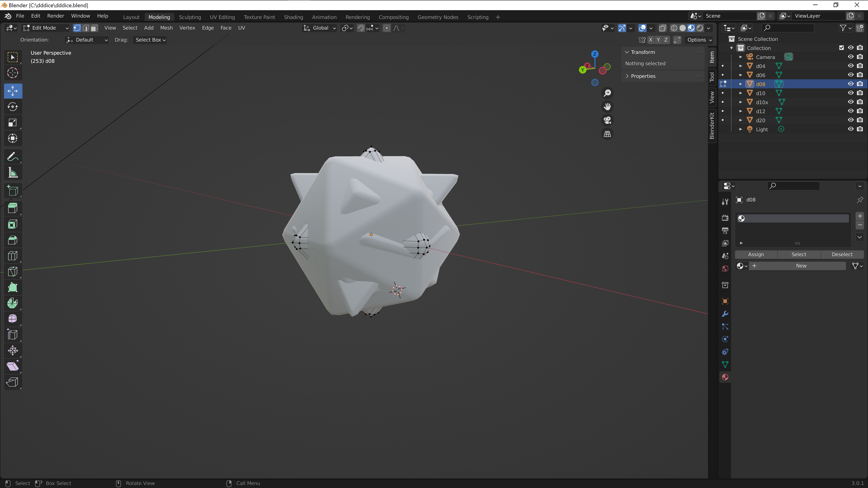Screen dimensions: 868x488
Task: Select the Measure tool
Action: (x=13, y=172)
